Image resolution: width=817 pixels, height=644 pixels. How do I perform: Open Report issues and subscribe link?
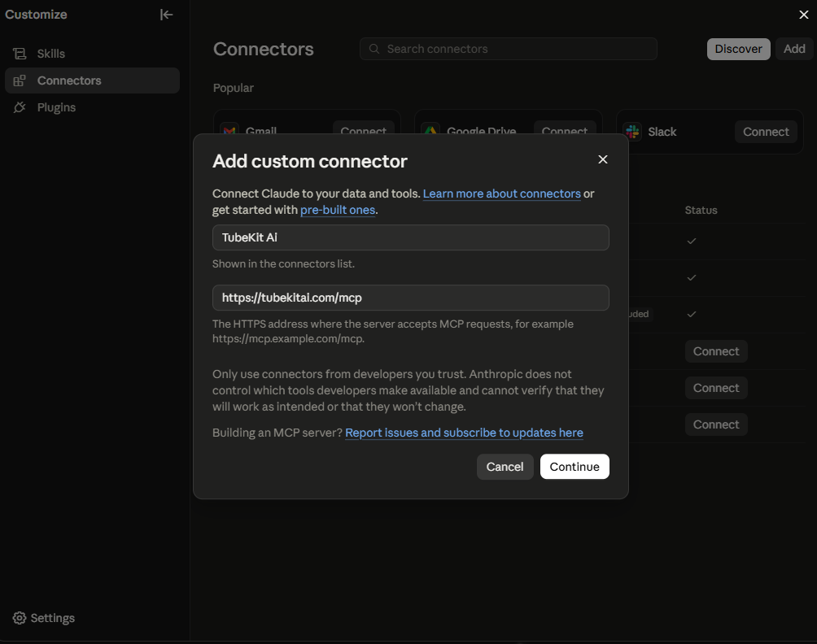(x=465, y=433)
